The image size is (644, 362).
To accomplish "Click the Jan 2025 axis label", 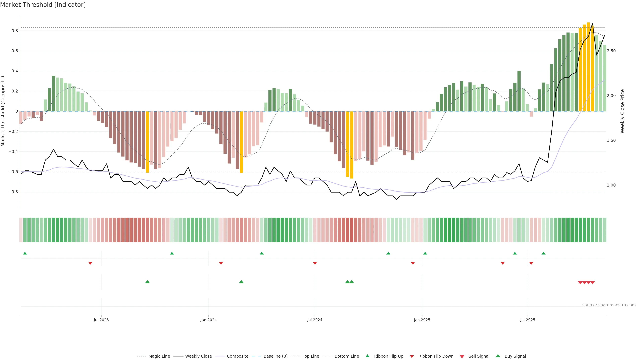I will click(422, 320).
